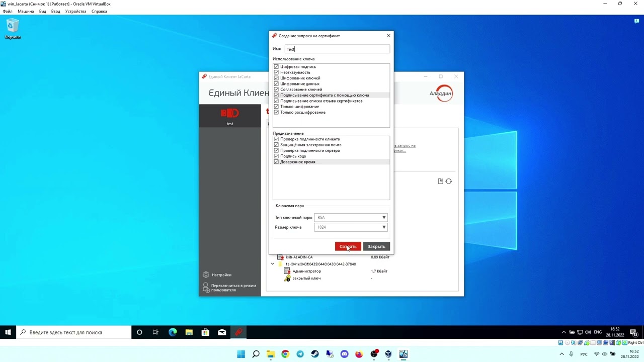Toggle the Только шифрование checkbox
Viewport: 644px width, 362px height.
(276, 107)
